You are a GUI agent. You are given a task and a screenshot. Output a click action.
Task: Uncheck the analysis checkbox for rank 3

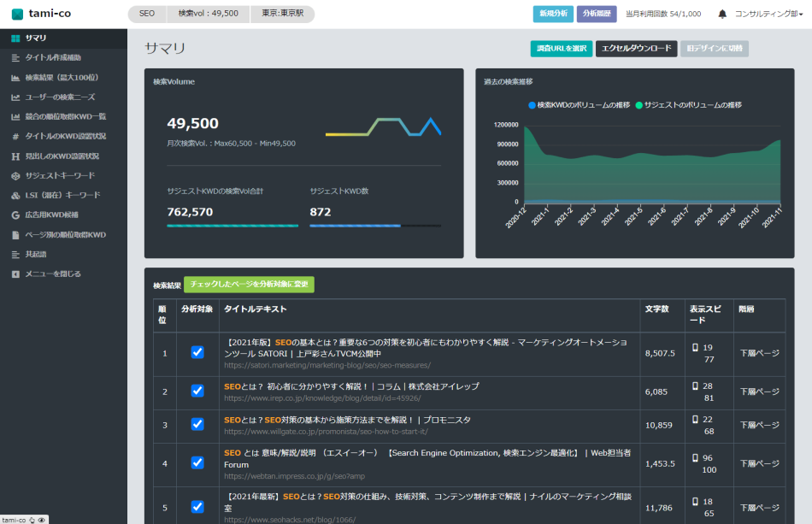197,424
